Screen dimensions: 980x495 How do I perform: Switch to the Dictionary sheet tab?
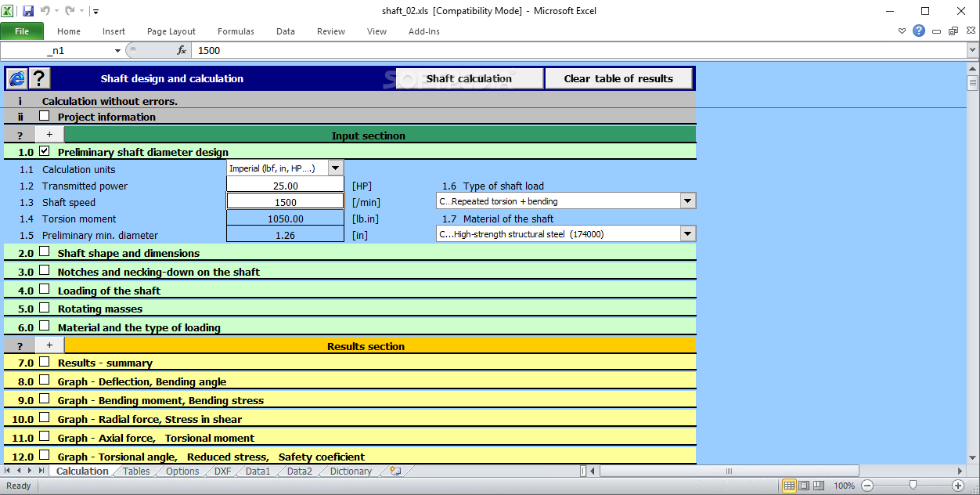[x=351, y=472]
